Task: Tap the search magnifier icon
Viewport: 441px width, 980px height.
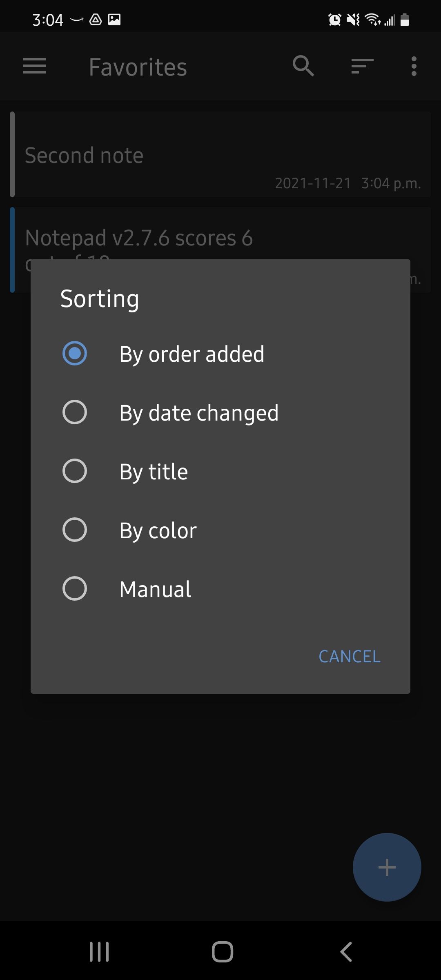Action: tap(303, 66)
